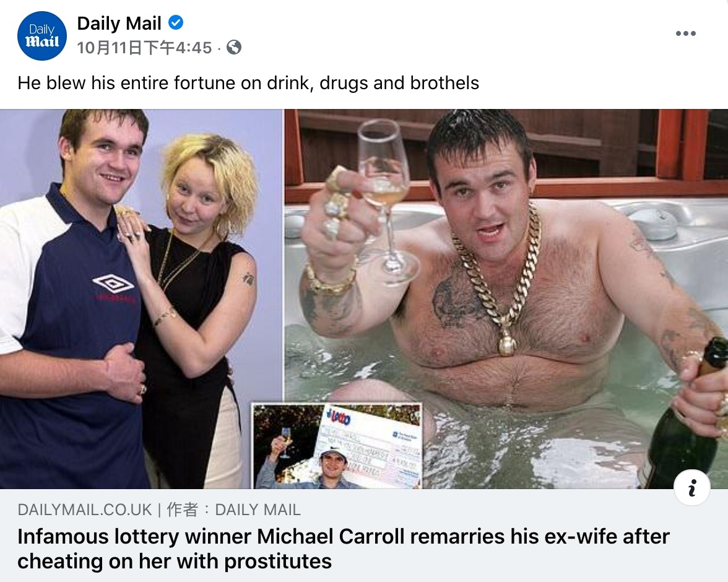Click the round info 'i' icon
This screenshot has width=728, height=582.
692,488
